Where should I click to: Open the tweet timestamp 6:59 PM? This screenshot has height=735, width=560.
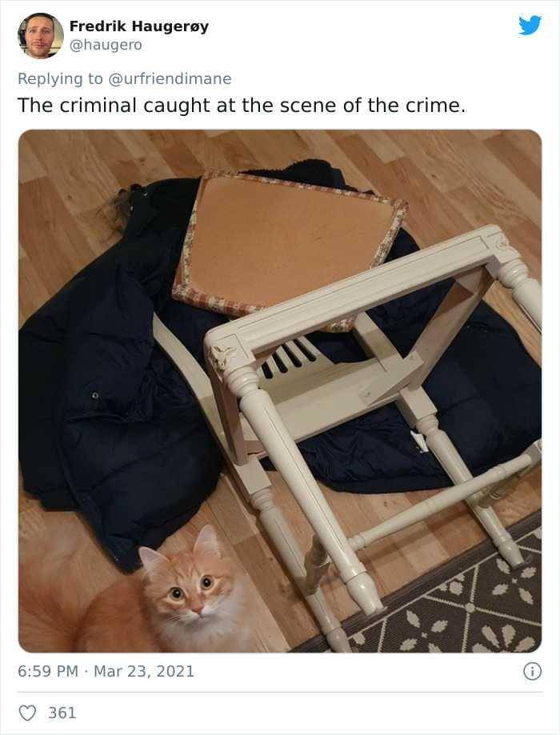tap(48, 671)
